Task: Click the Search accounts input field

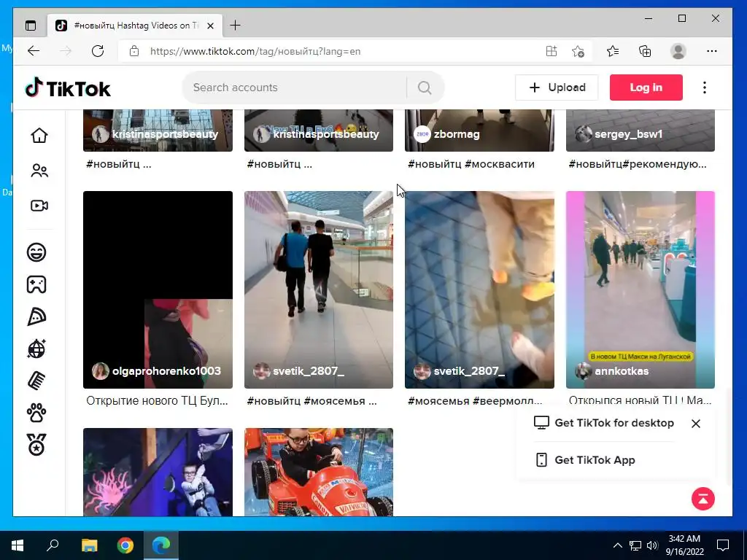Action: 295,87
